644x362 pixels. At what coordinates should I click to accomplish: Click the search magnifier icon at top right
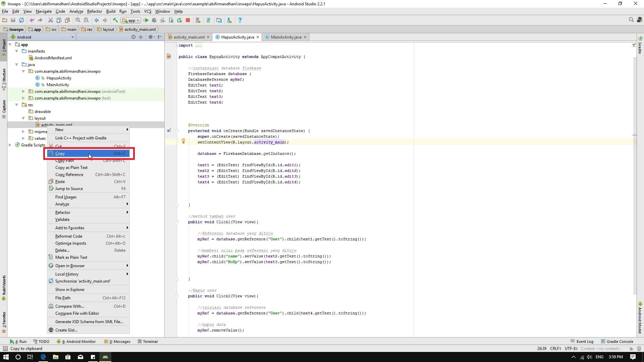tap(631, 20)
